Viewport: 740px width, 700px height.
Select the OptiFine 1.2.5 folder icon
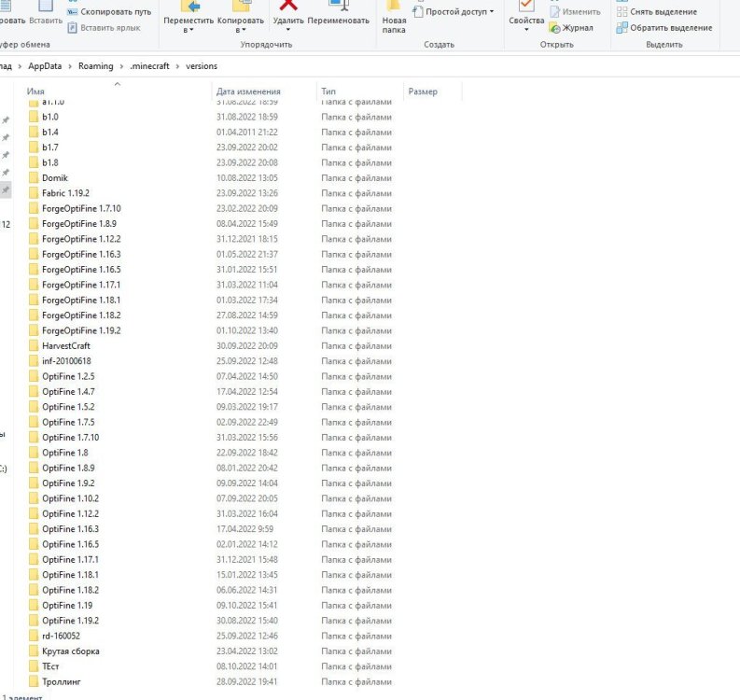[34, 376]
